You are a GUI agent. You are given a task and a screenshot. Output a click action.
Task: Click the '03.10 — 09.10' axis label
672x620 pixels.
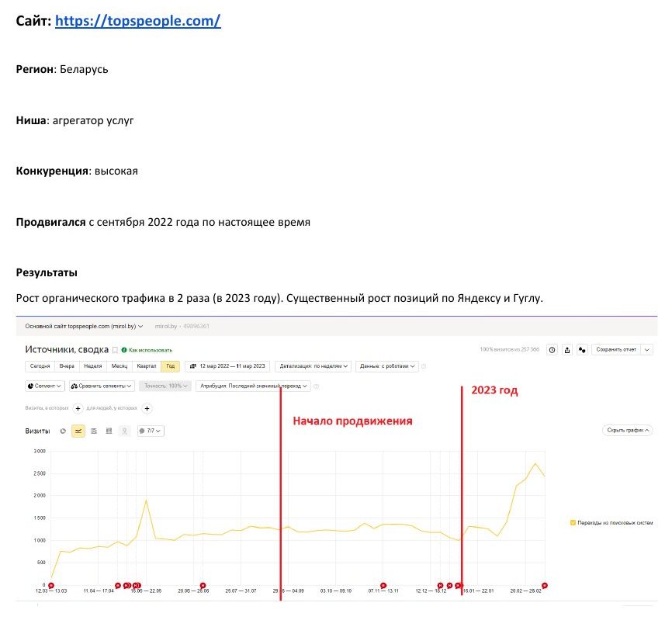[335, 591]
